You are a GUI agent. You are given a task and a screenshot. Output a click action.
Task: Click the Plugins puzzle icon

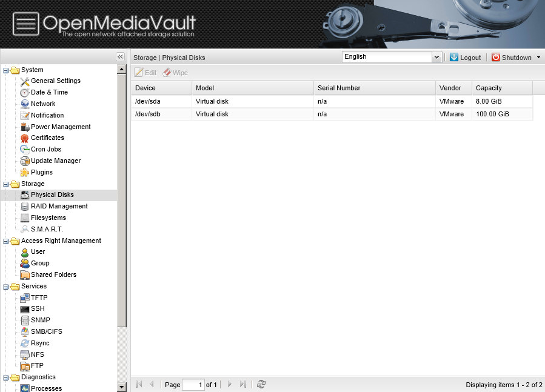25,172
